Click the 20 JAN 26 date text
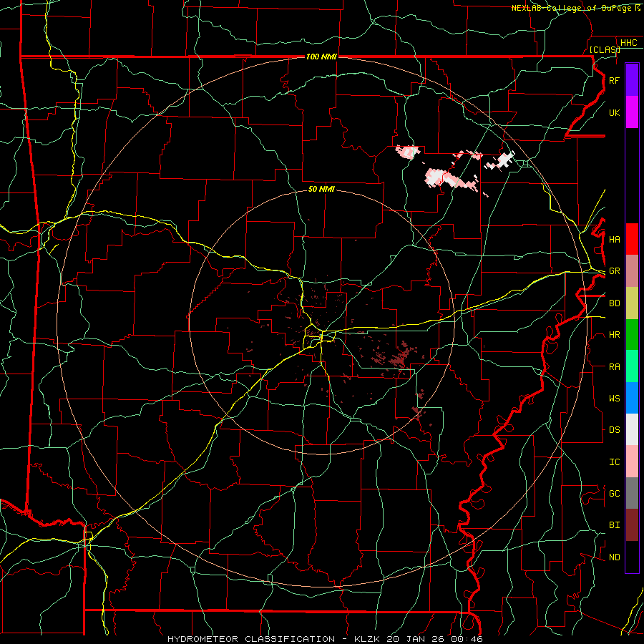 416,639
